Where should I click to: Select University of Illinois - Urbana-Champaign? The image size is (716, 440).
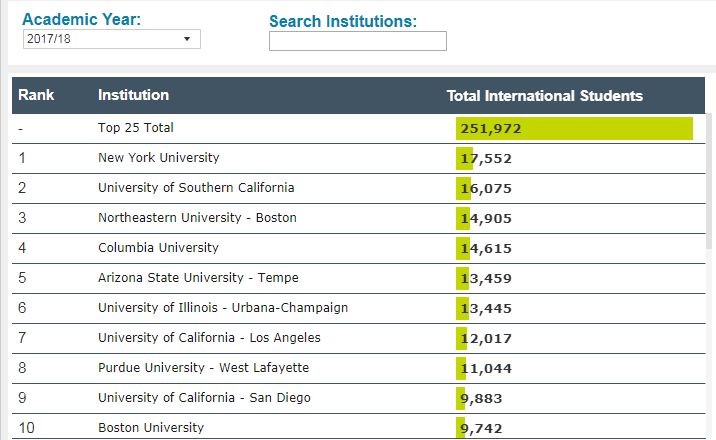coord(223,308)
